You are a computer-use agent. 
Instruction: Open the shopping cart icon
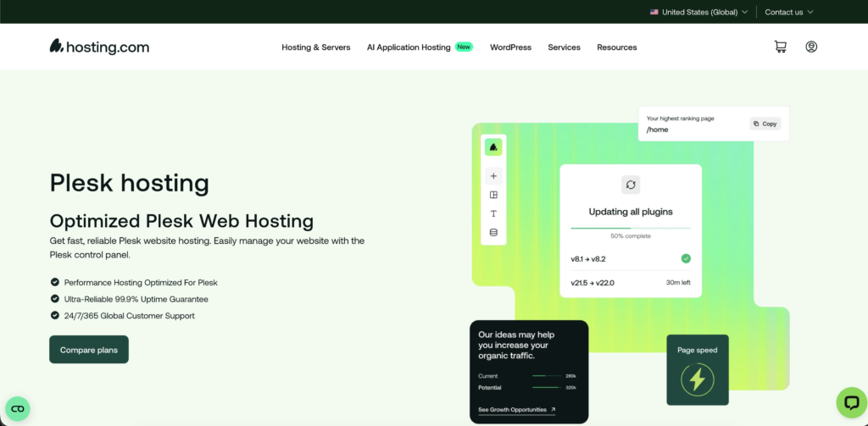tap(780, 47)
